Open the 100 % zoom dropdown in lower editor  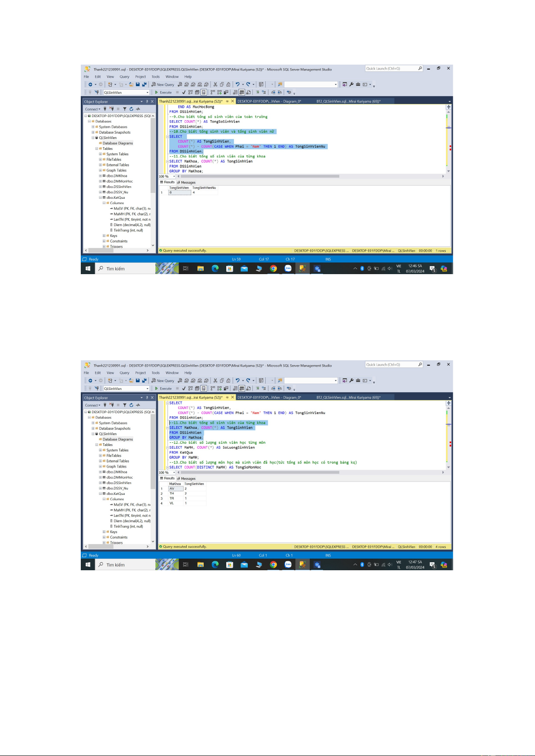point(174,472)
